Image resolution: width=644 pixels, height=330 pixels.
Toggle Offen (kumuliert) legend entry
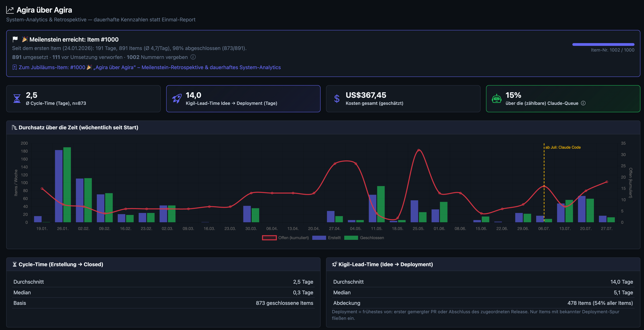point(286,238)
